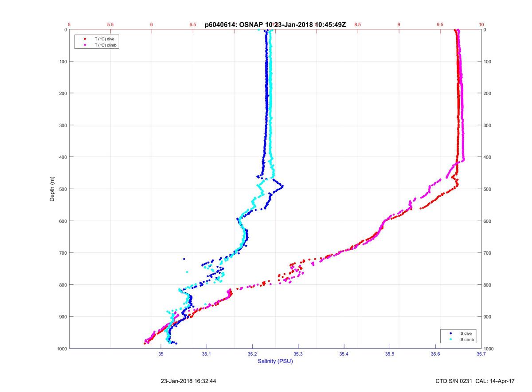
Task: Click red temperature tick label 5
Action: [x=69, y=25]
